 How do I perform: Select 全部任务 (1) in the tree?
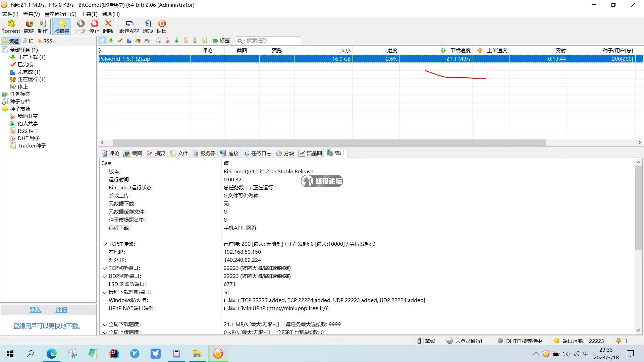click(23, 50)
